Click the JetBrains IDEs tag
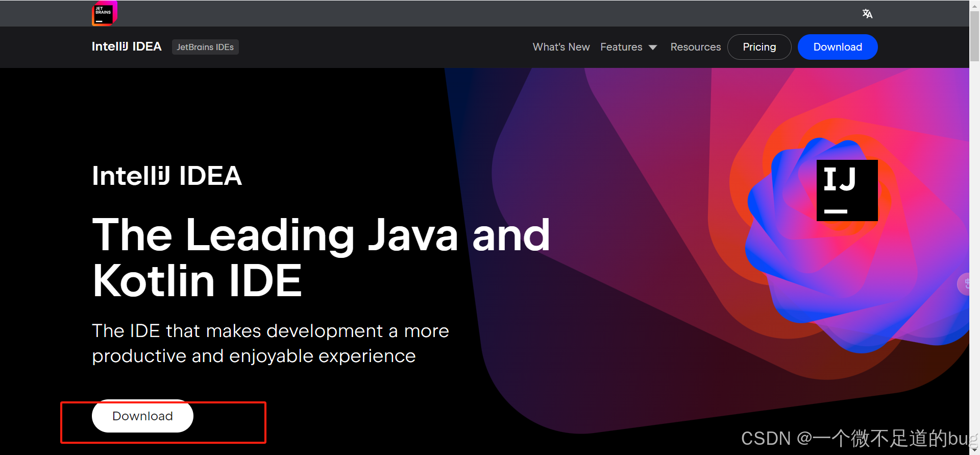 205,47
